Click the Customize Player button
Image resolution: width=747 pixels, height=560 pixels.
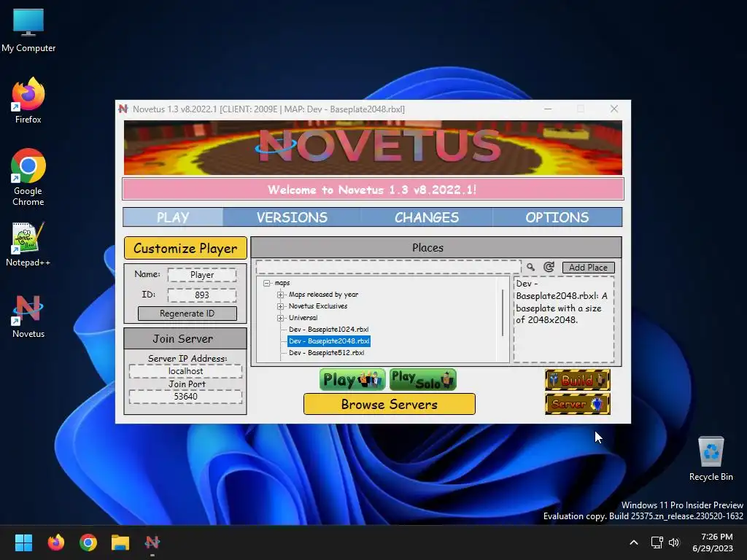[x=185, y=248]
